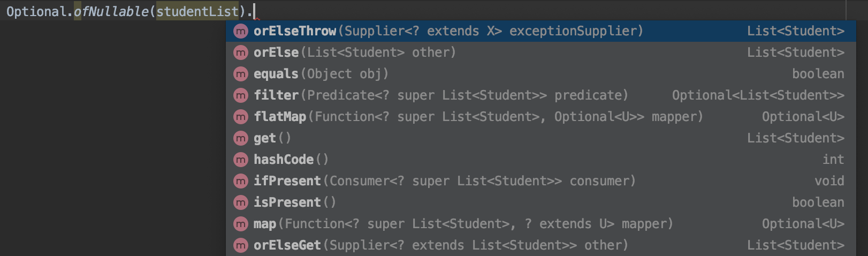Screen dimensions: 868x256
Task: Choose the flatMap completion entry
Action: (540, 117)
